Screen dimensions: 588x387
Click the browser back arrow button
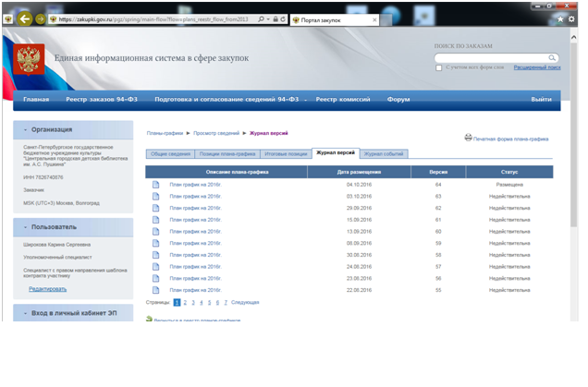click(x=25, y=18)
